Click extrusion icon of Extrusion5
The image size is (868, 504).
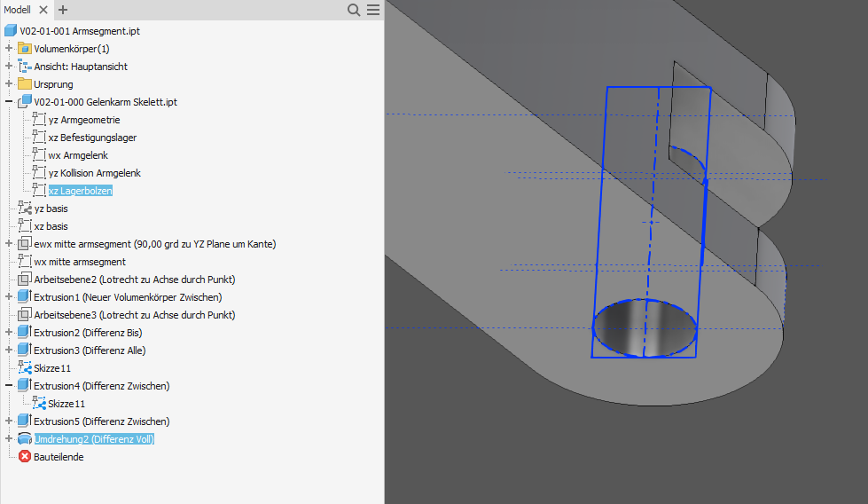click(24, 421)
